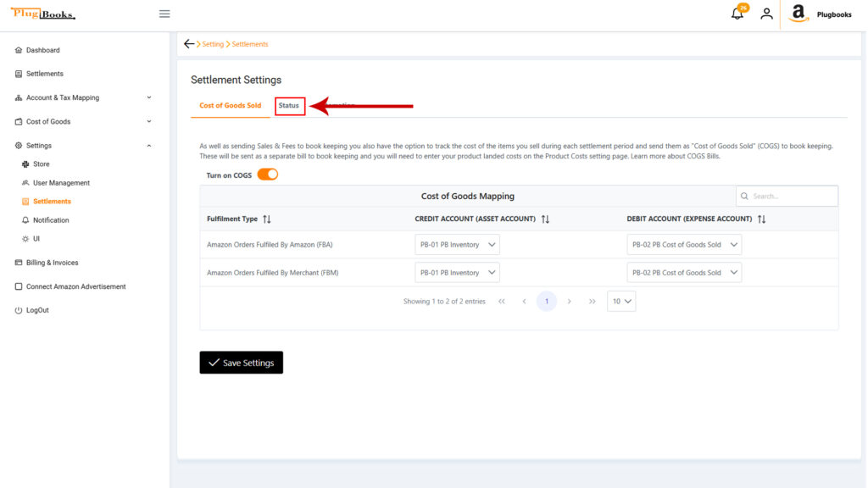The image size is (868, 488).
Task: Switch to the Status tab
Action: (x=289, y=106)
